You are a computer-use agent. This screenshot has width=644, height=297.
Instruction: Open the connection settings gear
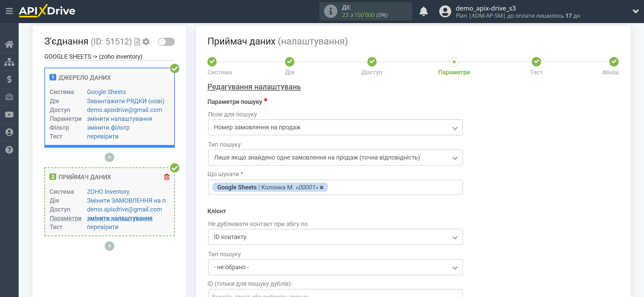pos(146,42)
